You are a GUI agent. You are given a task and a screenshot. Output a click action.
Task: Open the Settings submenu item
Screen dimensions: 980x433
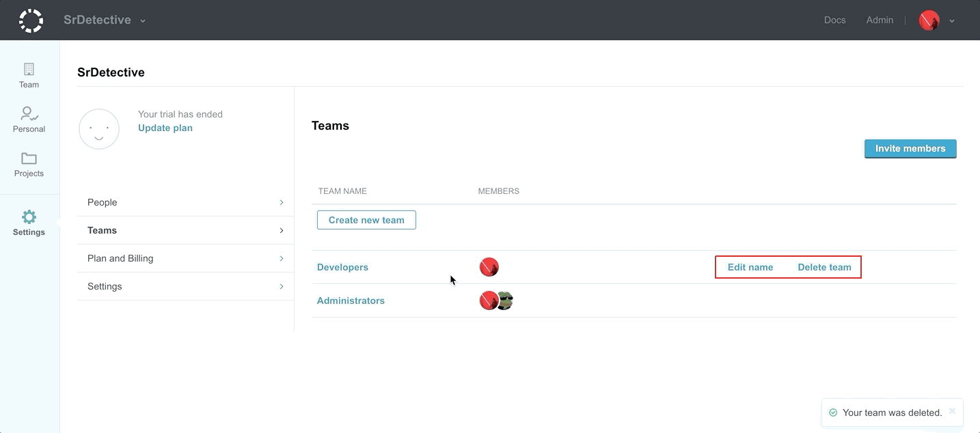(x=185, y=286)
